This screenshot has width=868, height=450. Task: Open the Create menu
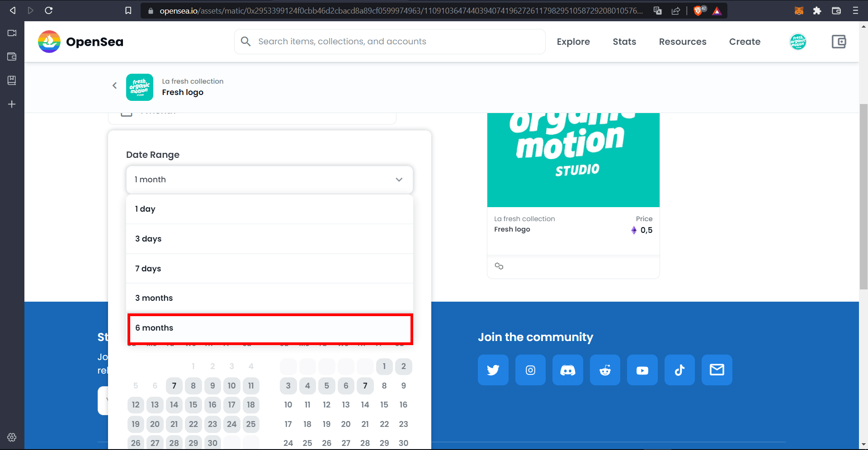coord(745,42)
